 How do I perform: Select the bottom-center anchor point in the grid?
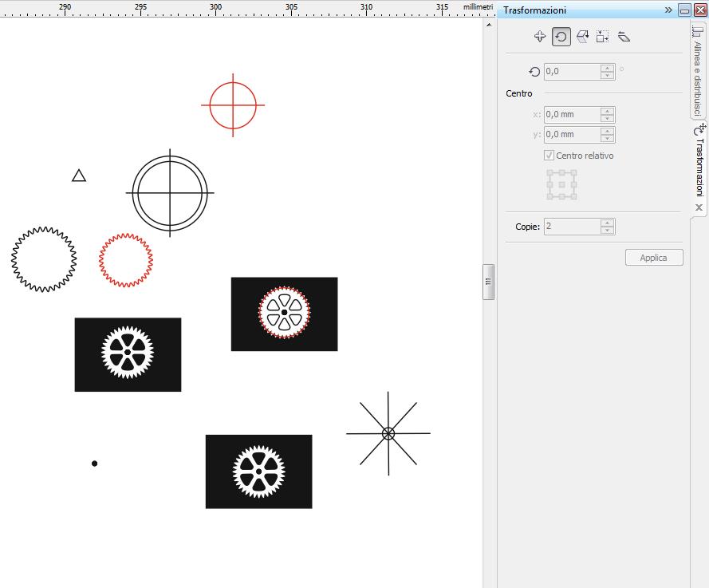(x=561, y=196)
